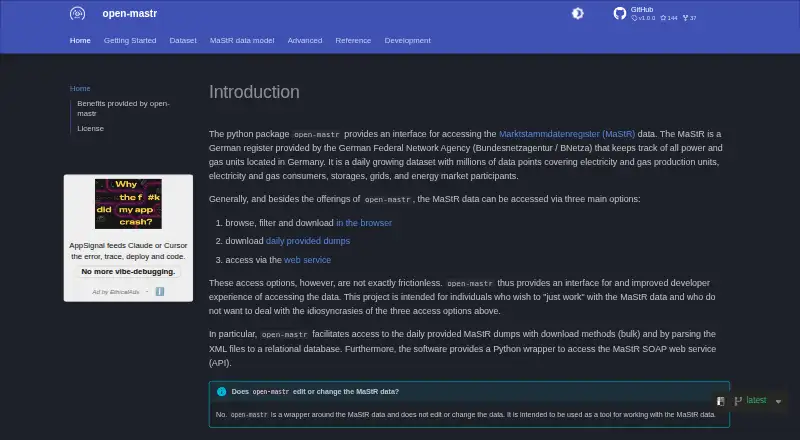Screen dimensions: 800x440
Task: Click the version branch icon beside latest
Action: (738, 401)
